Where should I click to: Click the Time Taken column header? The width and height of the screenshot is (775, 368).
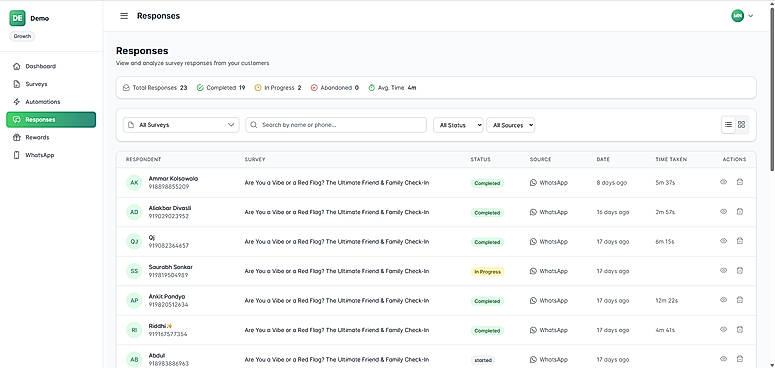671,160
